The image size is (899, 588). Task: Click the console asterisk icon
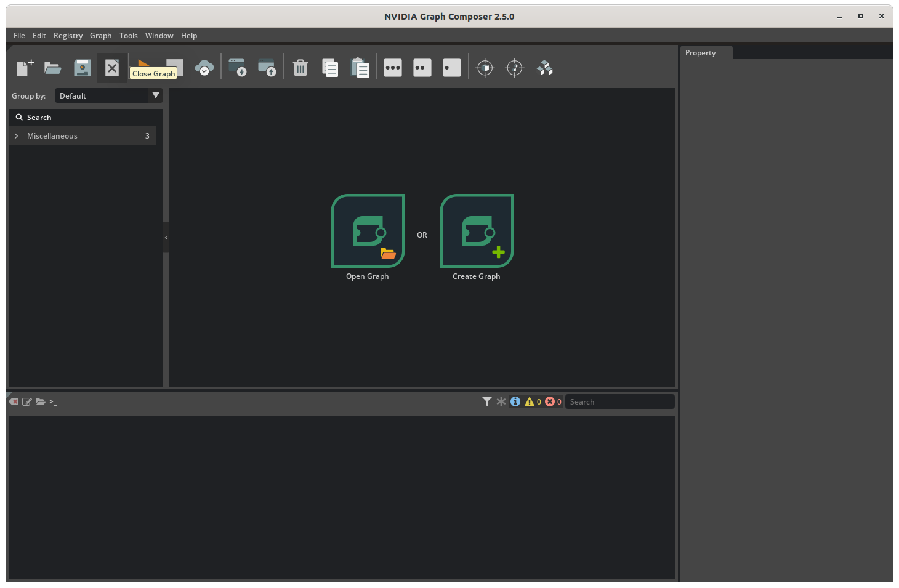tap(501, 401)
